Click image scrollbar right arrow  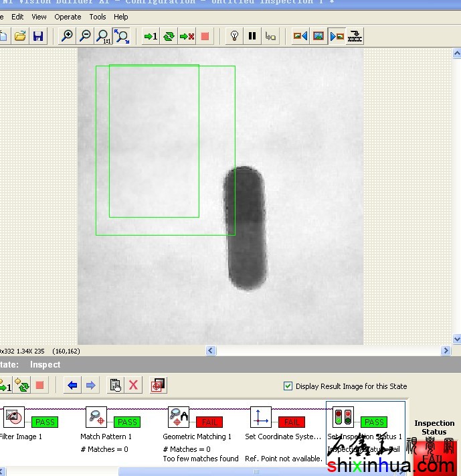click(x=446, y=350)
